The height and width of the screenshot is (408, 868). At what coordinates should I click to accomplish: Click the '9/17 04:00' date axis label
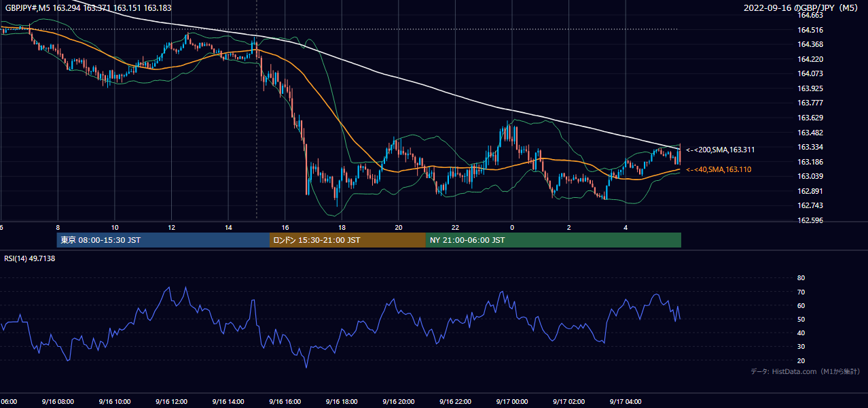pyautogui.click(x=626, y=401)
